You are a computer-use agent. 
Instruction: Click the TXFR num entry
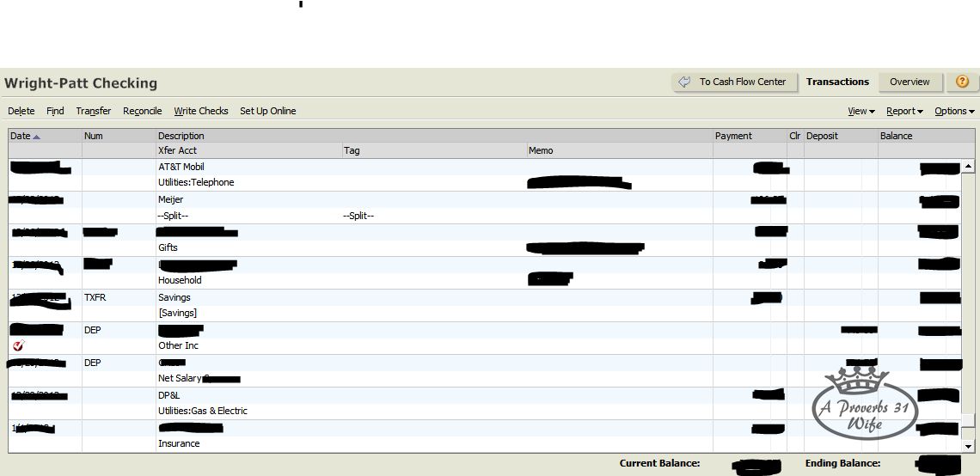[95, 297]
